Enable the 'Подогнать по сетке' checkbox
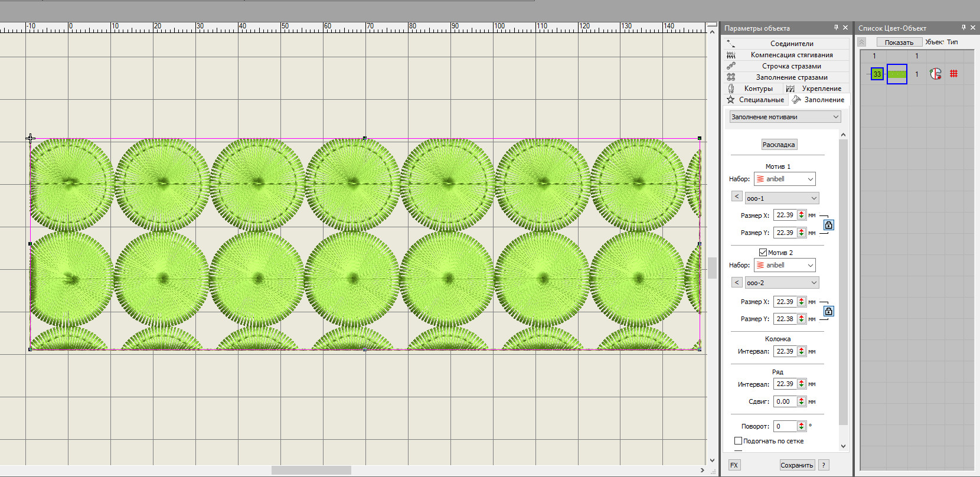 [738, 441]
